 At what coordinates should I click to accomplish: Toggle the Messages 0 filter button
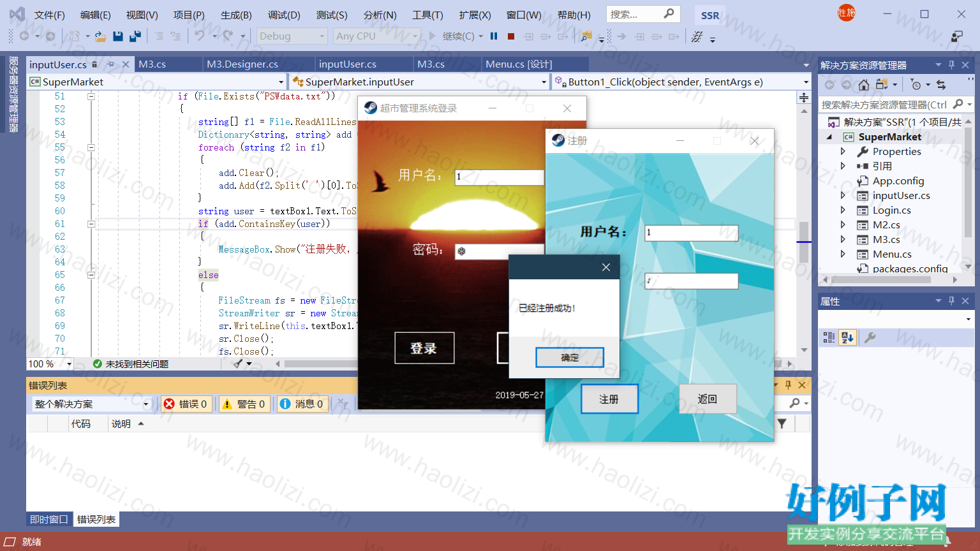point(302,404)
